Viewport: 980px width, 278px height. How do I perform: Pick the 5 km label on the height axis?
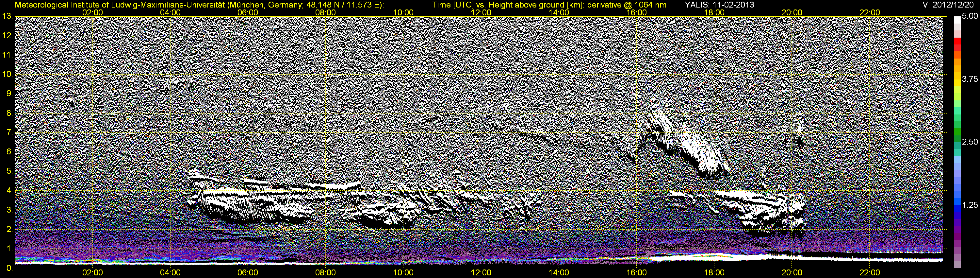pyautogui.click(x=9, y=171)
